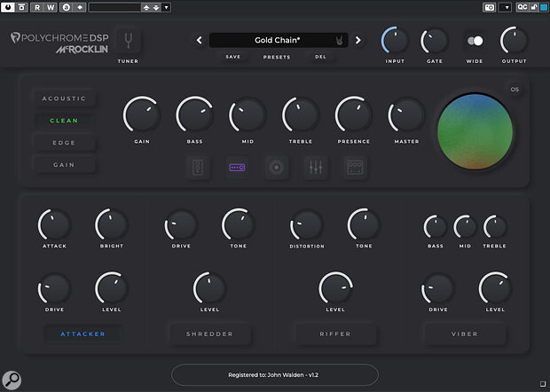Select the stomp pedal section icon
Screen dimensions: 550x392
[x=198, y=168]
